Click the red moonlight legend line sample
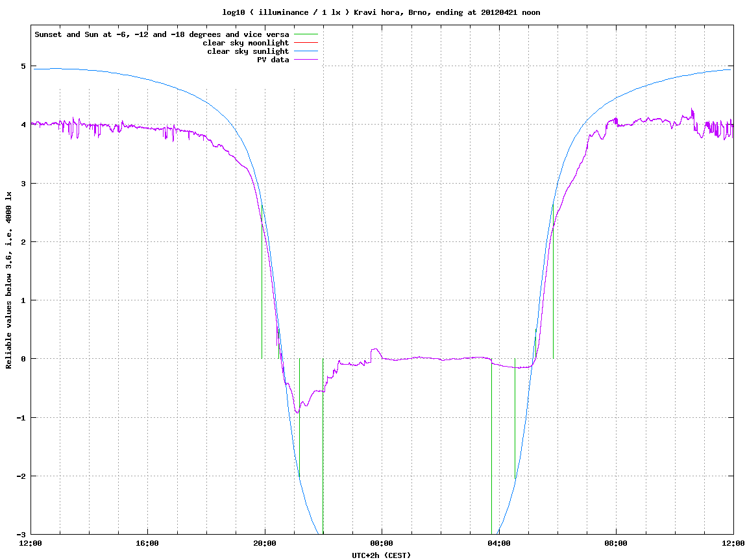 (x=306, y=43)
